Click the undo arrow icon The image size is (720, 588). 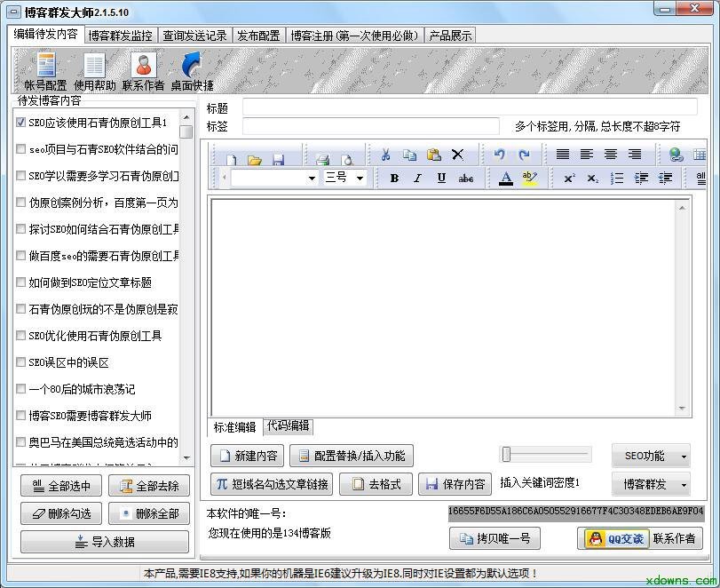(x=500, y=155)
